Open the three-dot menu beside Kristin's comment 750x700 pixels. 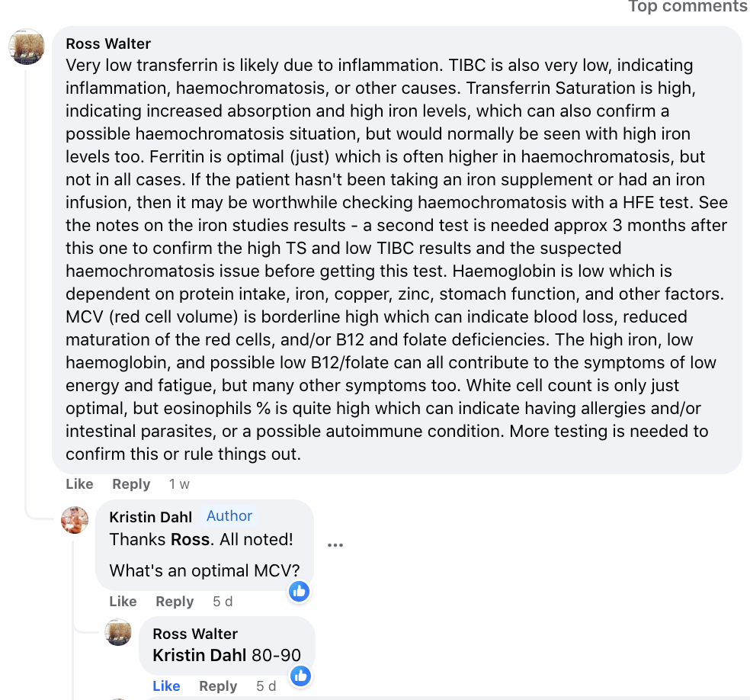click(335, 545)
